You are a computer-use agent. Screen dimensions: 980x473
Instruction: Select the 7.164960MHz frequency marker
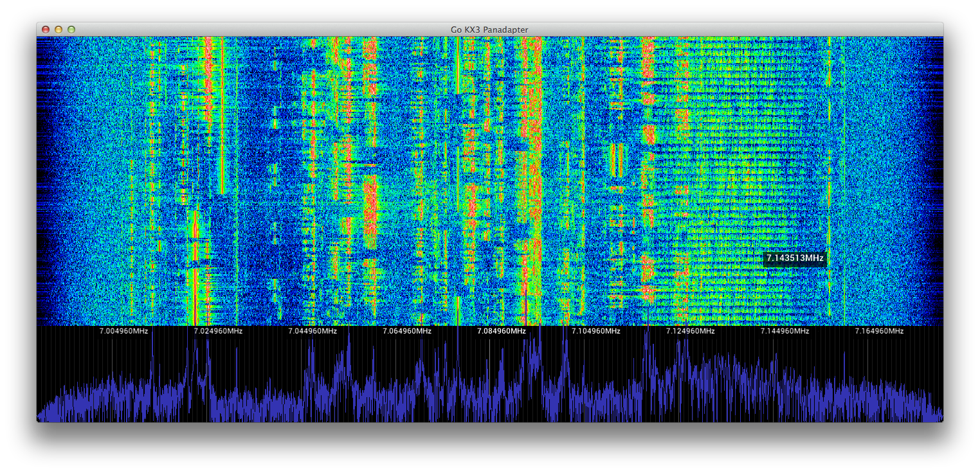pos(879,331)
